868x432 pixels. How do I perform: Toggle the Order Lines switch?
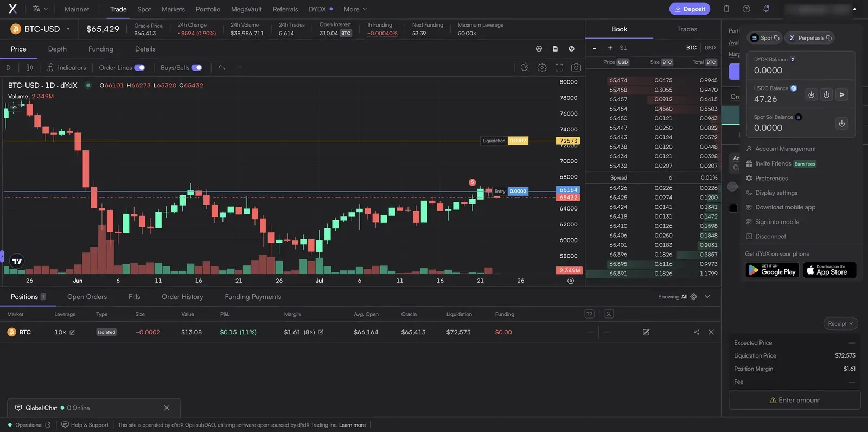(139, 68)
